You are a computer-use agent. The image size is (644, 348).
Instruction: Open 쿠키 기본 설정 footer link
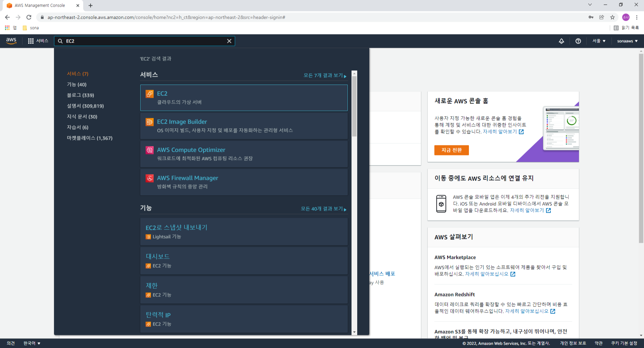tap(624, 343)
